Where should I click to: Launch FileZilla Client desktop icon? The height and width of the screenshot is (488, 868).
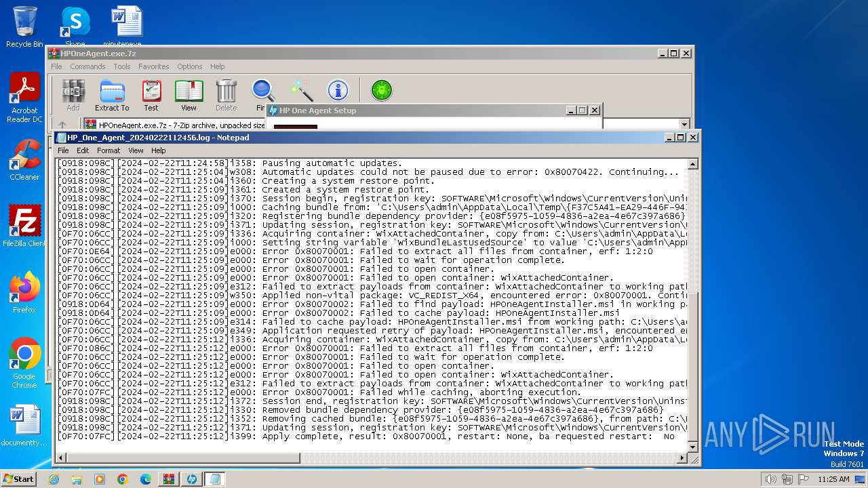pos(24,226)
